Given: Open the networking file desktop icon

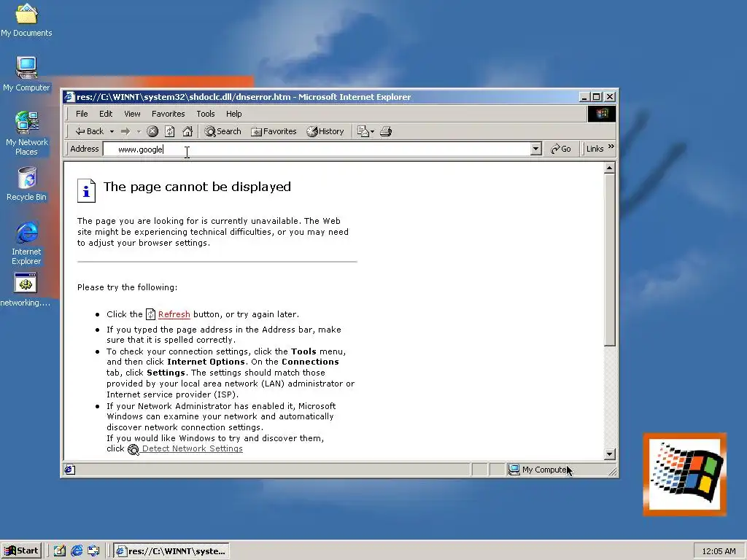Looking at the screenshot, I should point(26,289).
